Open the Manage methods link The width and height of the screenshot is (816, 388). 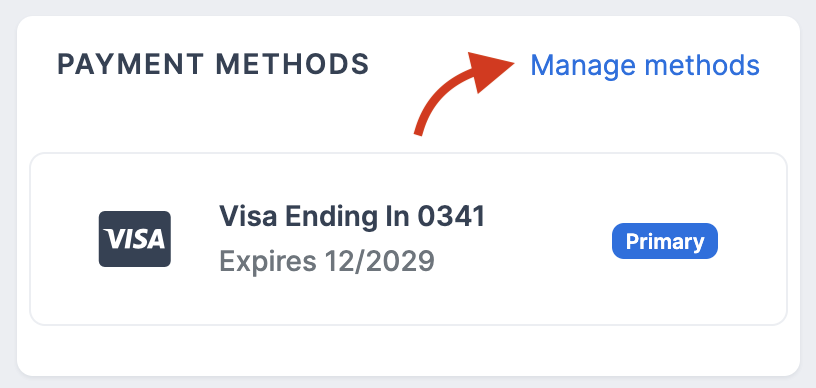(644, 66)
